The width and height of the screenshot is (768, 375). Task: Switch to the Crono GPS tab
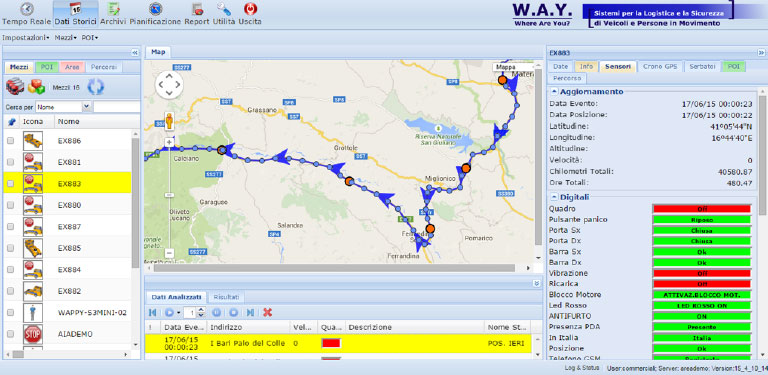point(660,67)
